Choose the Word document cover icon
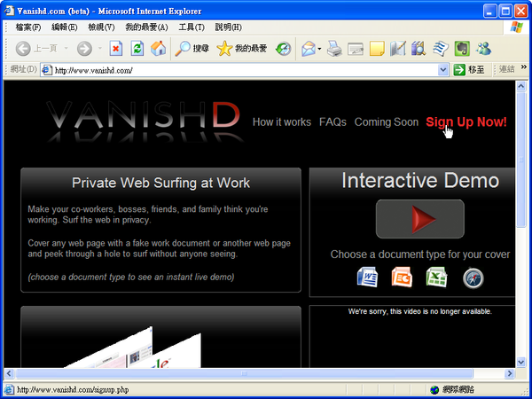 [367, 278]
